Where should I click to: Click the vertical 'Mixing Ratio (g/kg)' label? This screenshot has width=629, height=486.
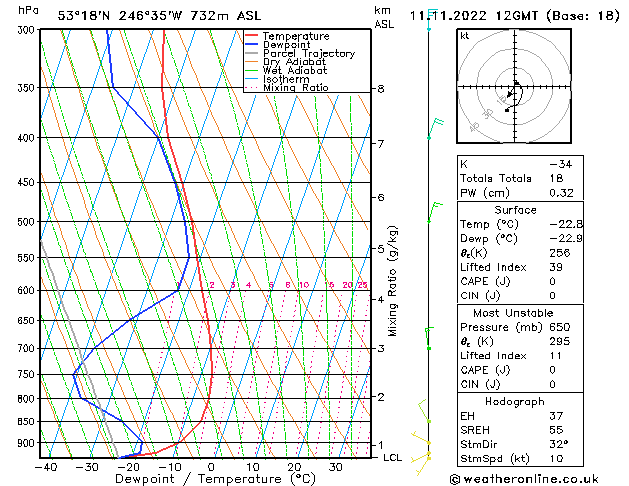392,281
